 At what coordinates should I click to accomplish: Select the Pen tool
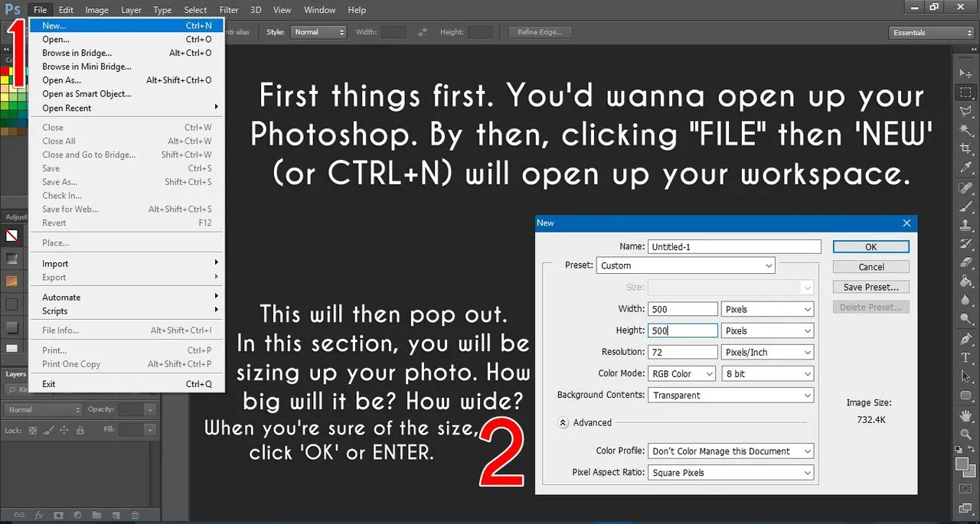point(965,339)
